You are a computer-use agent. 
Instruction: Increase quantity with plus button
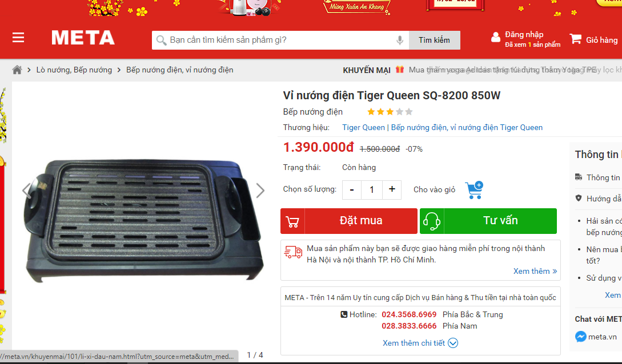click(x=392, y=189)
